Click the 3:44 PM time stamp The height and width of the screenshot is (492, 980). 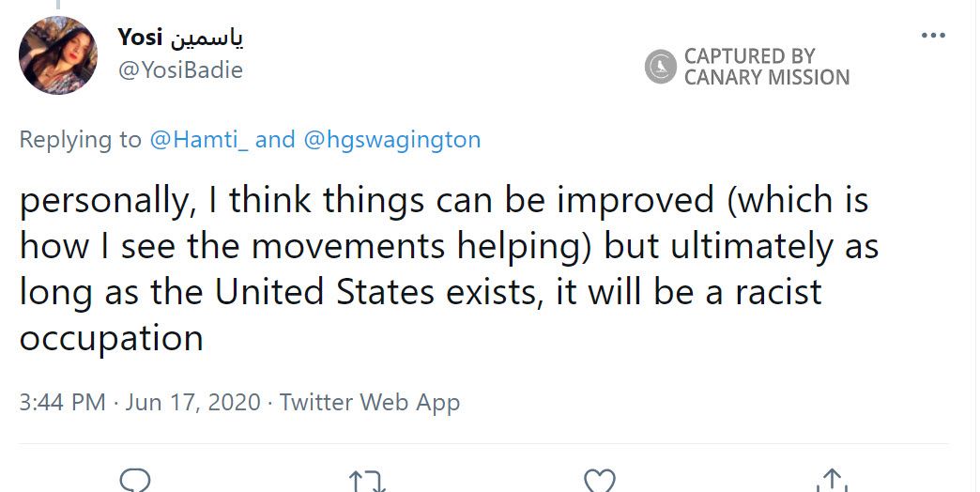click(x=62, y=403)
